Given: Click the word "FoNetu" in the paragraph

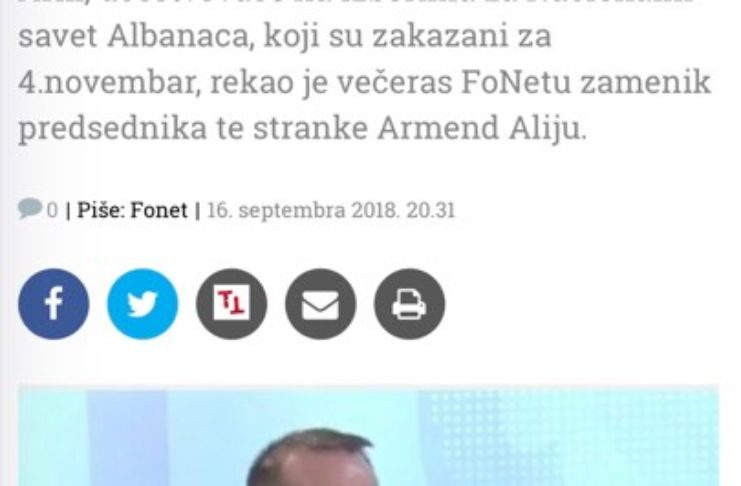Looking at the screenshot, I should pyautogui.click(x=516, y=82).
